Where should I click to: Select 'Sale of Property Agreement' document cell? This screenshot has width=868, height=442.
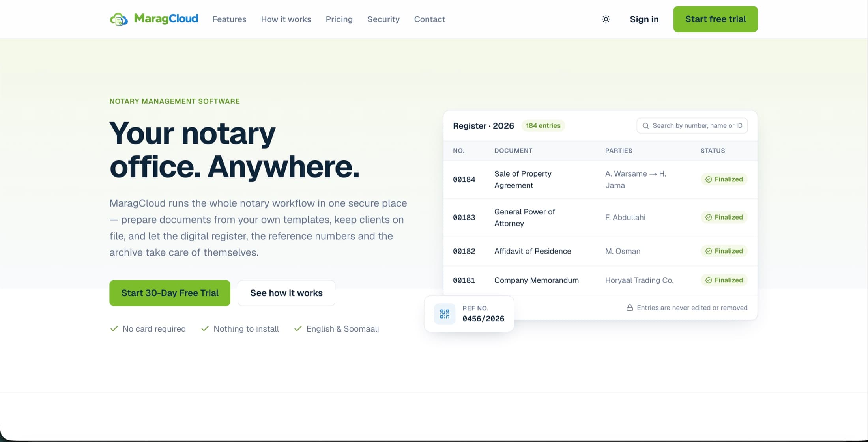[523, 179]
